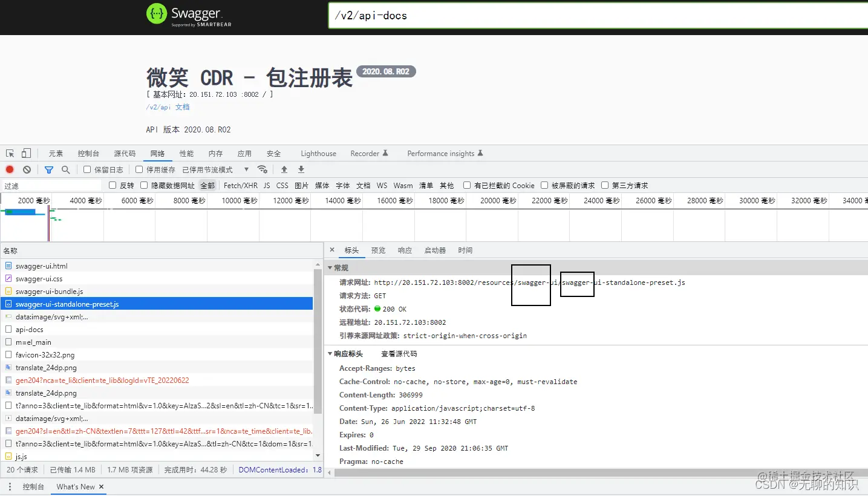Open the 预览 details tab
868x496 pixels.
click(x=378, y=250)
